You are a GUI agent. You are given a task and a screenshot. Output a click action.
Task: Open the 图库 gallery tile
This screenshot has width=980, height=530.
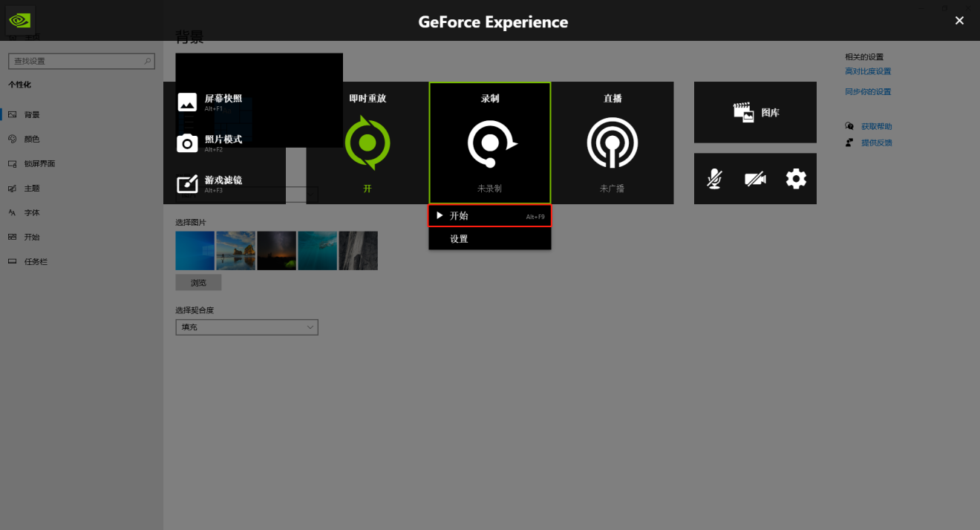(755, 112)
